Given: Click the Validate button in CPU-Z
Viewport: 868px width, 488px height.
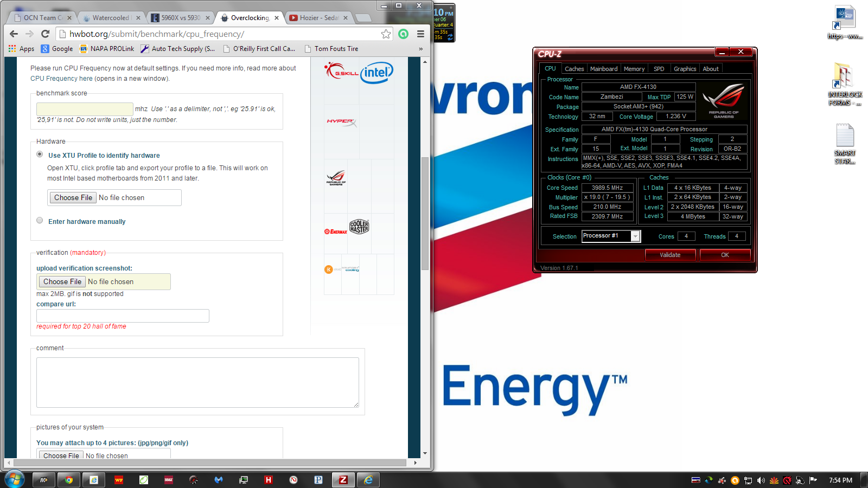Looking at the screenshot, I should [x=670, y=255].
